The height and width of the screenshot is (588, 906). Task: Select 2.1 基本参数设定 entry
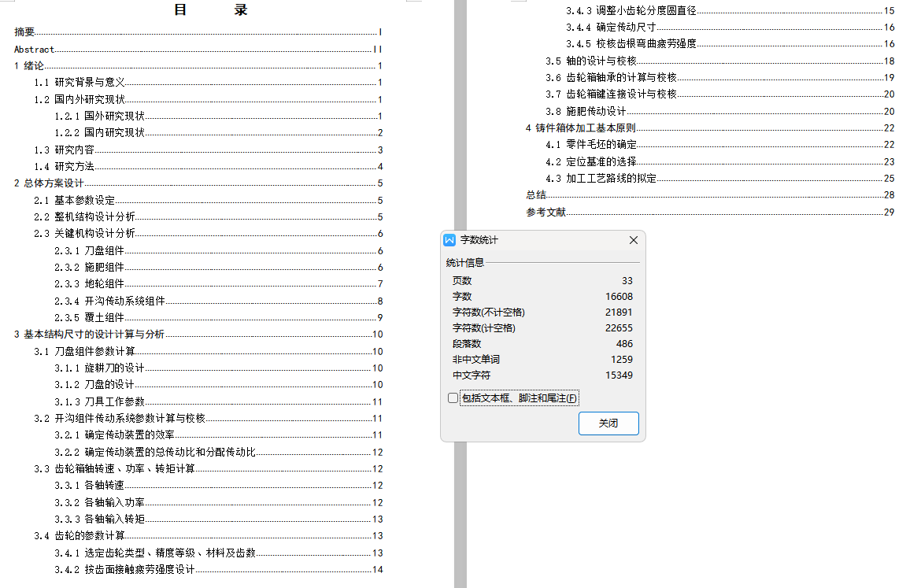tap(208, 201)
